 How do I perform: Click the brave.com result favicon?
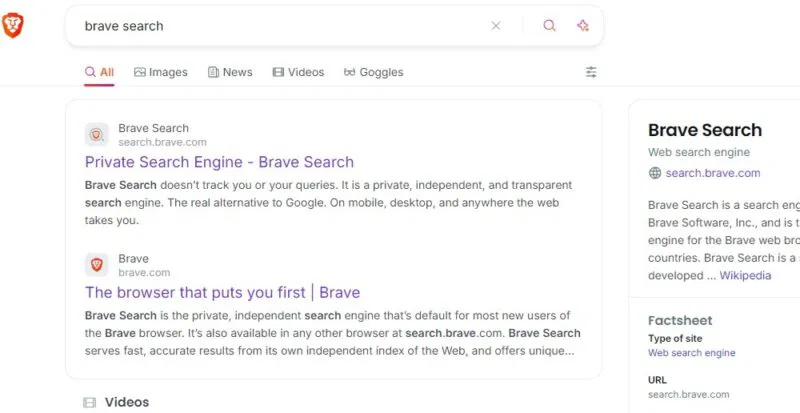tap(96, 265)
